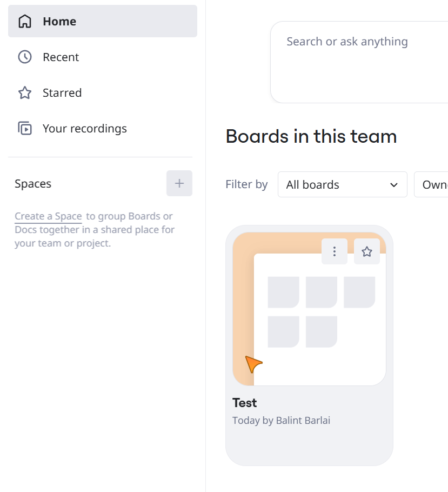Click the Recent clock icon
Image resolution: width=448 pixels, height=492 pixels.
25,57
